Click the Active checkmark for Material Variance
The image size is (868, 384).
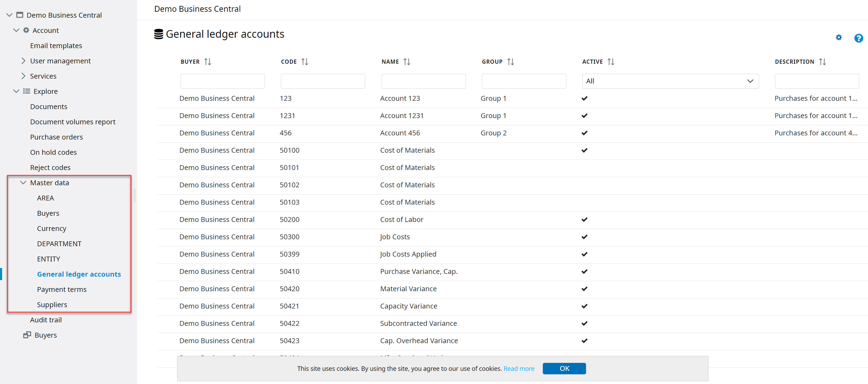click(x=584, y=289)
